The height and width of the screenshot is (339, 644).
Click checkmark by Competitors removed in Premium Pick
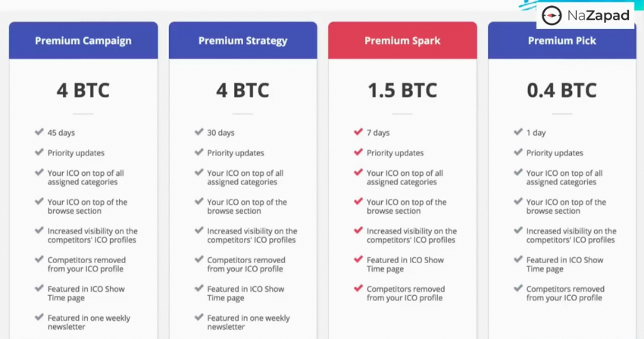[x=518, y=288]
